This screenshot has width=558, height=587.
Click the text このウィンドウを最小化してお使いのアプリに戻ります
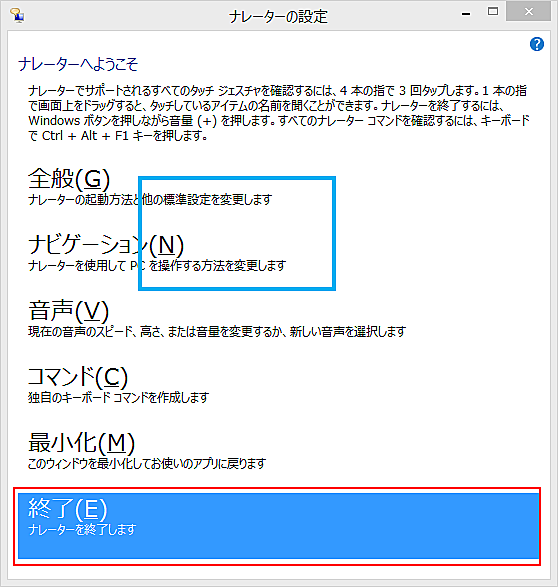[x=147, y=464]
